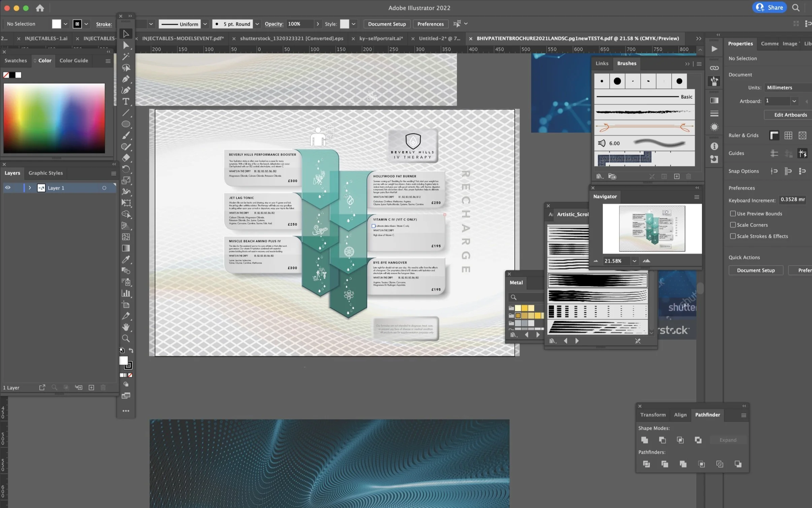
Task: Enable Use Preview Bounds checkbox
Action: 733,213
